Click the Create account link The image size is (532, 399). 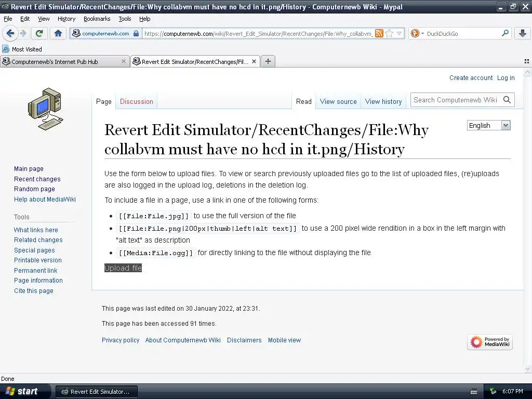point(471,78)
